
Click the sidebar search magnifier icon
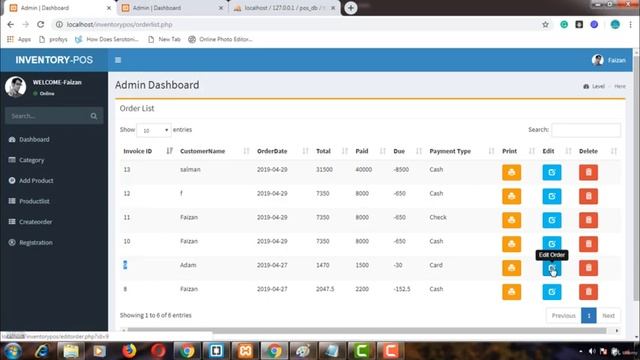click(x=94, y=116)
